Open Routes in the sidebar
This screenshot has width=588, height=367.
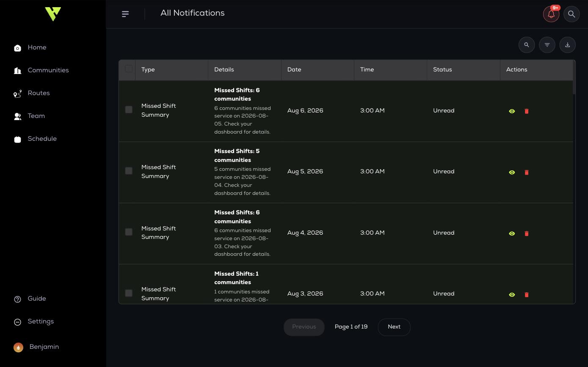click(x=32, y=93)
